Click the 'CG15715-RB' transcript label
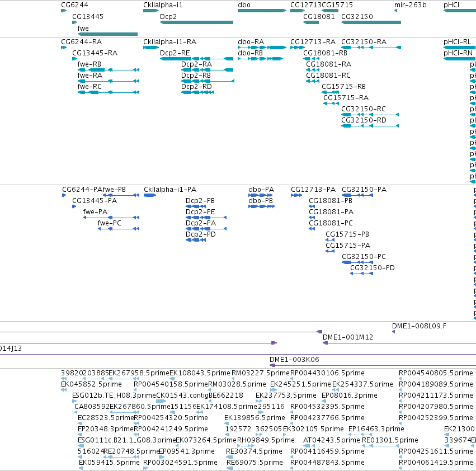The width and height of the screenshot is (476, 471). tap(343, 87)
